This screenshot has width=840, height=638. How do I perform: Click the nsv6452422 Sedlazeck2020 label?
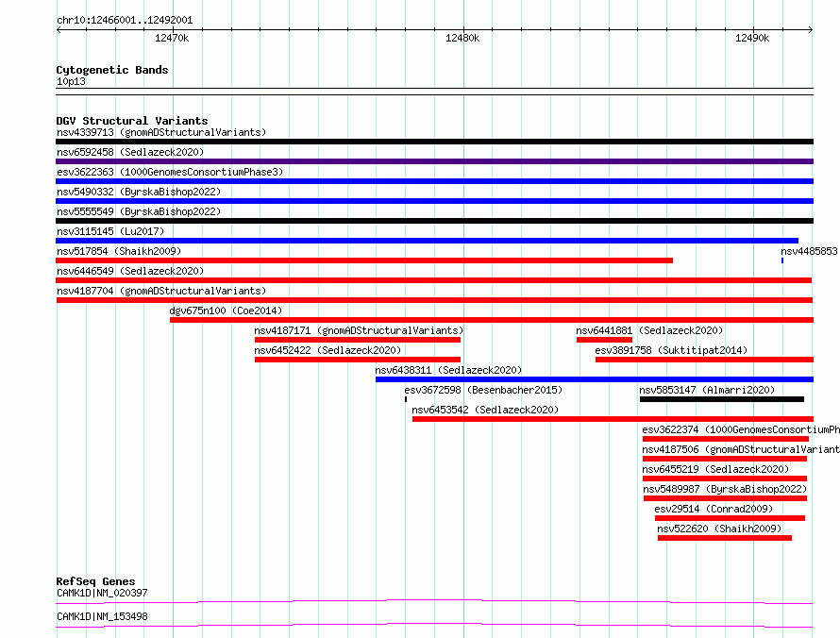[328, 350]
